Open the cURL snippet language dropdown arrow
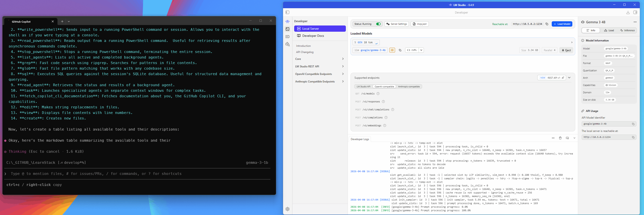 (421, 50)
